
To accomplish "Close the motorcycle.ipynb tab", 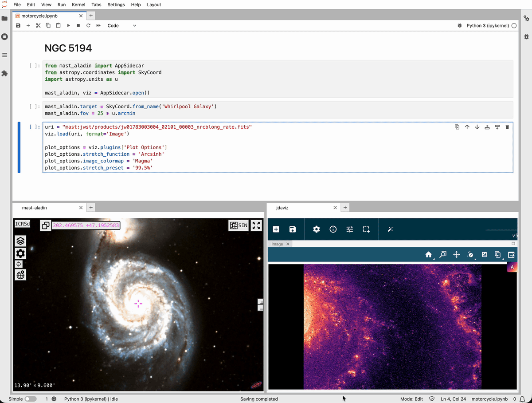I will 81,16.
